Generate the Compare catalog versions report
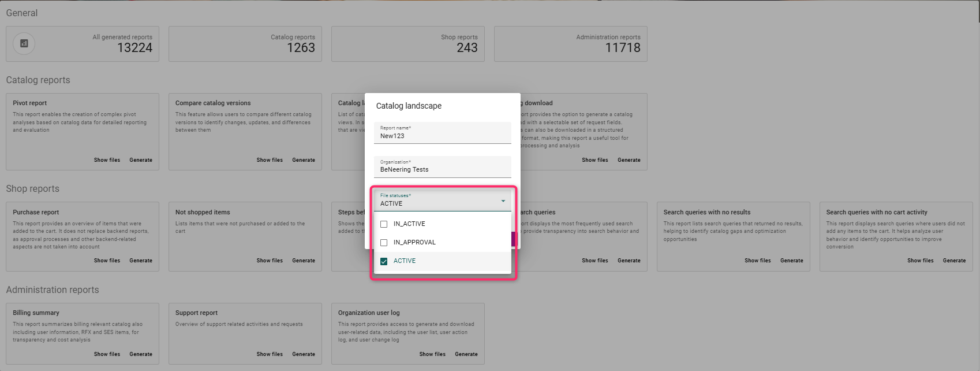 [x=304, y=160]
